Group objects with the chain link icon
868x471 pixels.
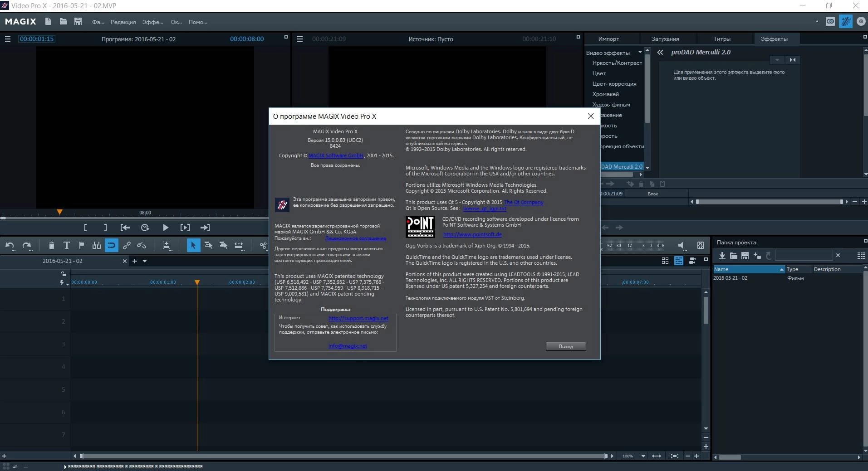(x=127, y=245)
